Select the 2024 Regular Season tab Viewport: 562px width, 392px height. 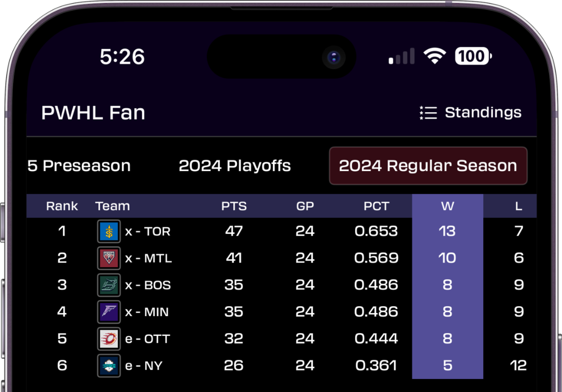pyautogui.click(x=428, y=166)
